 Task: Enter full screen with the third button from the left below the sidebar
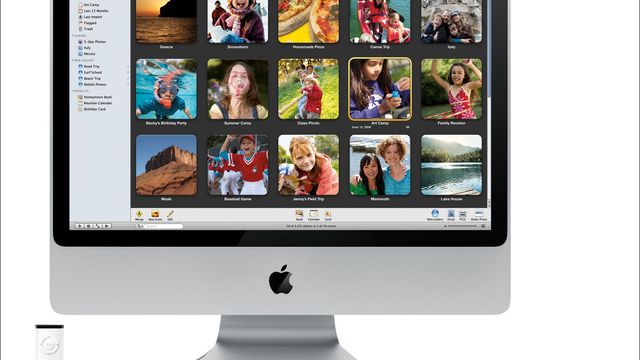[98, 226]
